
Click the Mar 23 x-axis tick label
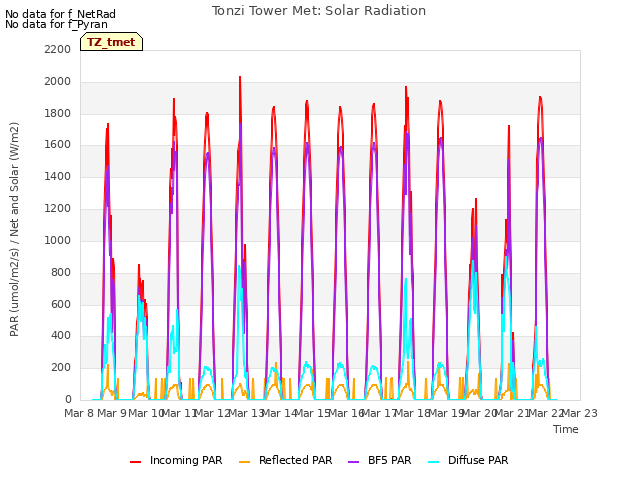click(579, 413)
